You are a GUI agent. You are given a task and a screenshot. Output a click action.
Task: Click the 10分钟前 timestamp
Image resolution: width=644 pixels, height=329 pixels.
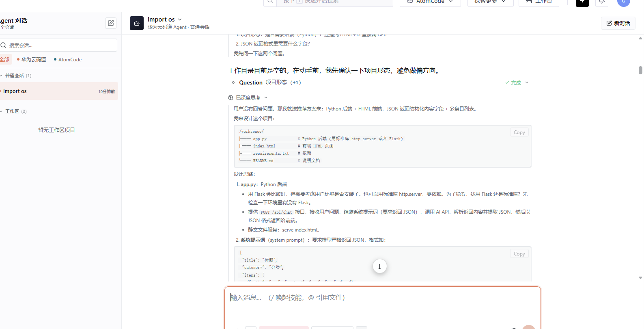click(106, 92)
